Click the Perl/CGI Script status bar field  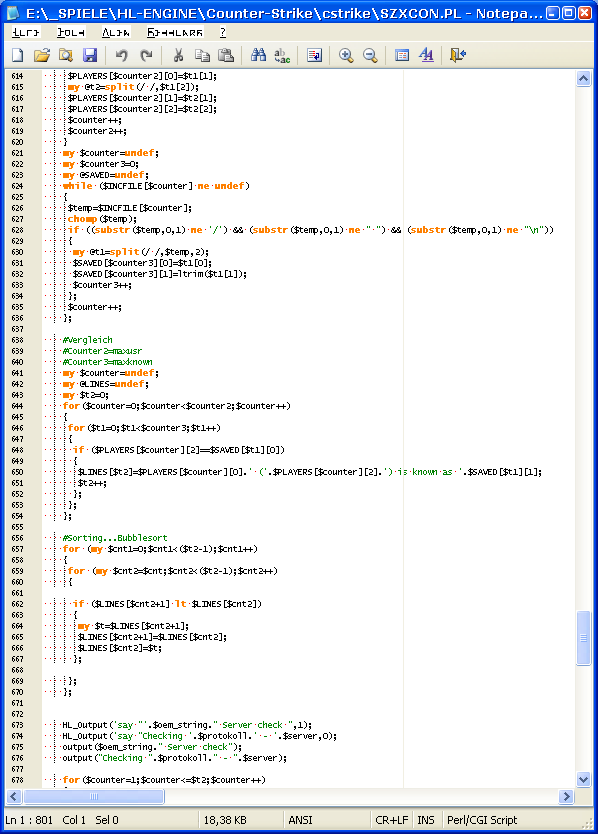pyautogui.click(x=482, y=820)
